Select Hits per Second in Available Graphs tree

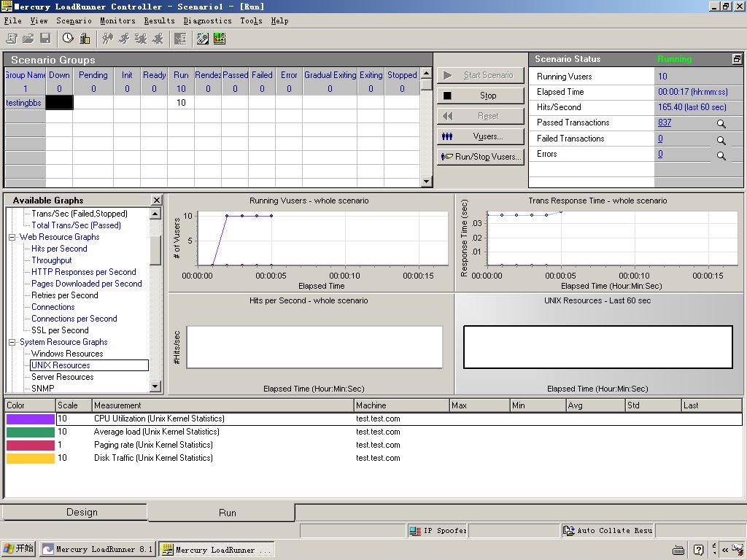point(59,249)
